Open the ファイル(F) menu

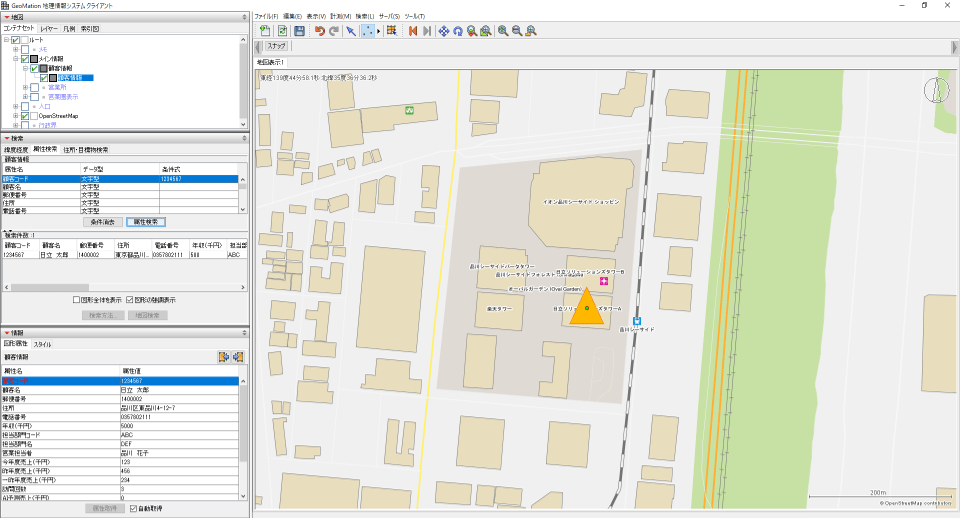pyautogui.click(x=266, y=17)
